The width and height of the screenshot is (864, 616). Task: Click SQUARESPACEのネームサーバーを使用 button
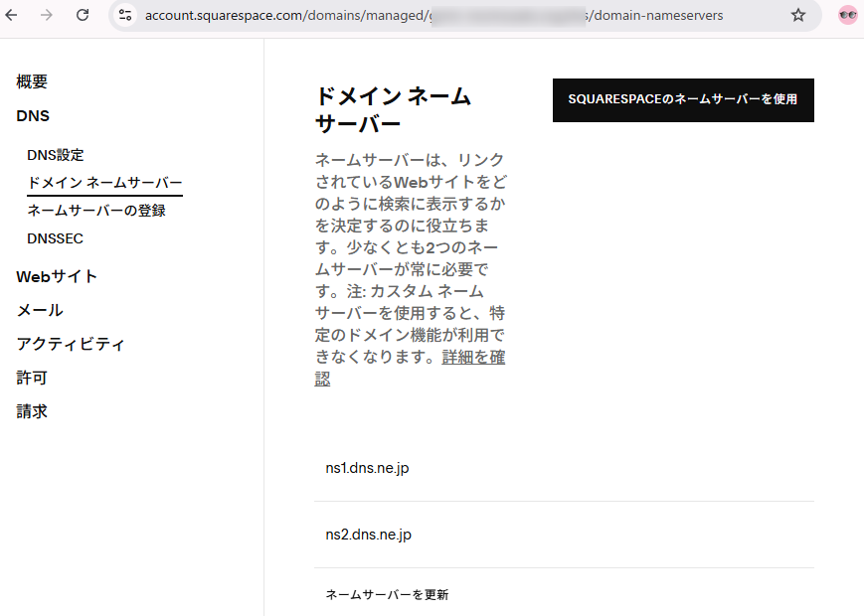tap(682, 99)
